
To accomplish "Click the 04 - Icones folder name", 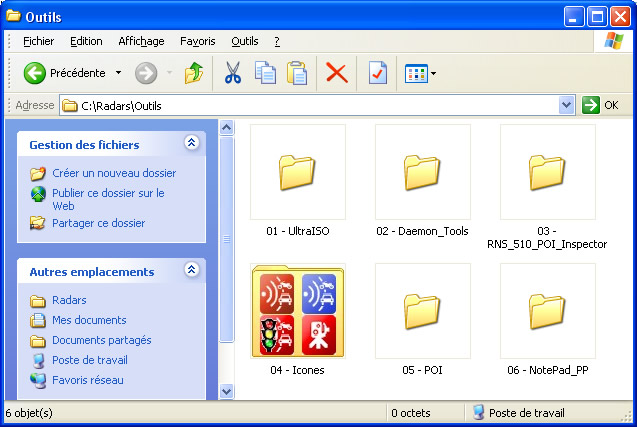I will 297,370.
